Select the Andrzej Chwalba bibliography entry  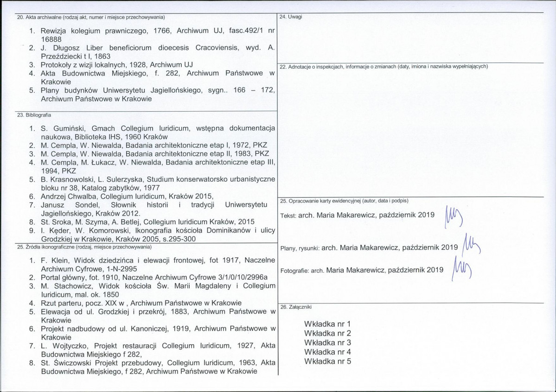coord(121,196)
